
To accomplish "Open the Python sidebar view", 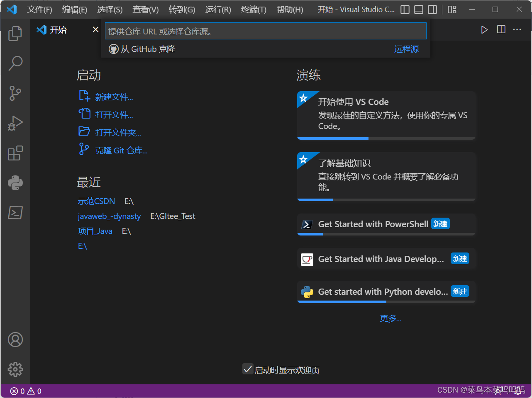I will (15, 183).
